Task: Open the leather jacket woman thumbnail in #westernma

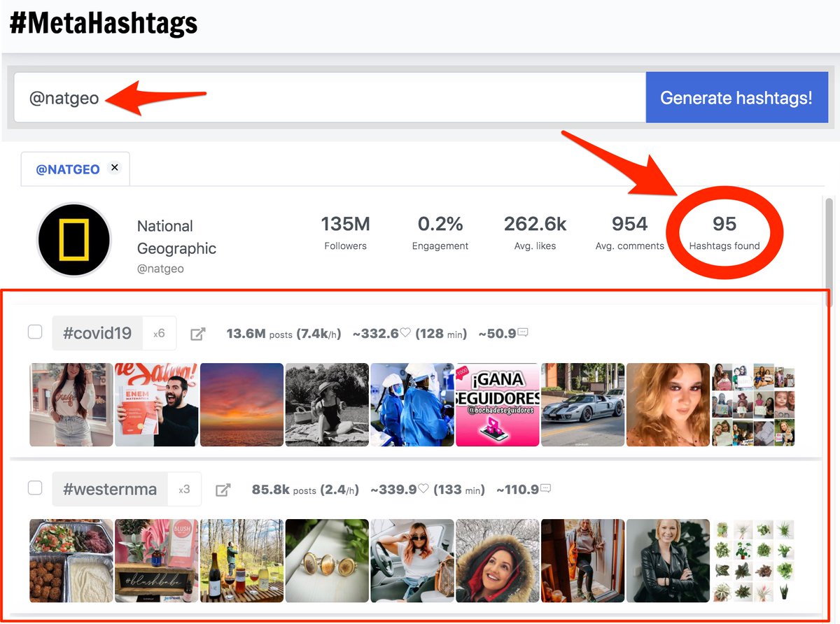Action: [668, 560]
